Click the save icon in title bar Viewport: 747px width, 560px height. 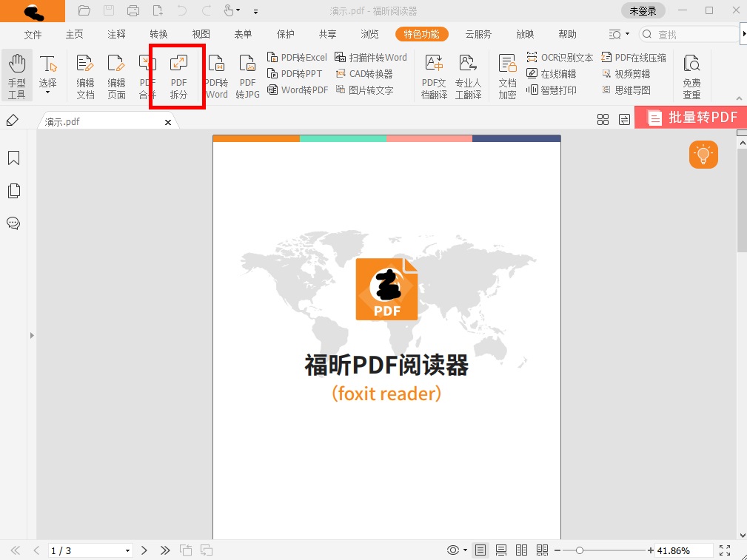coord(109,10)
